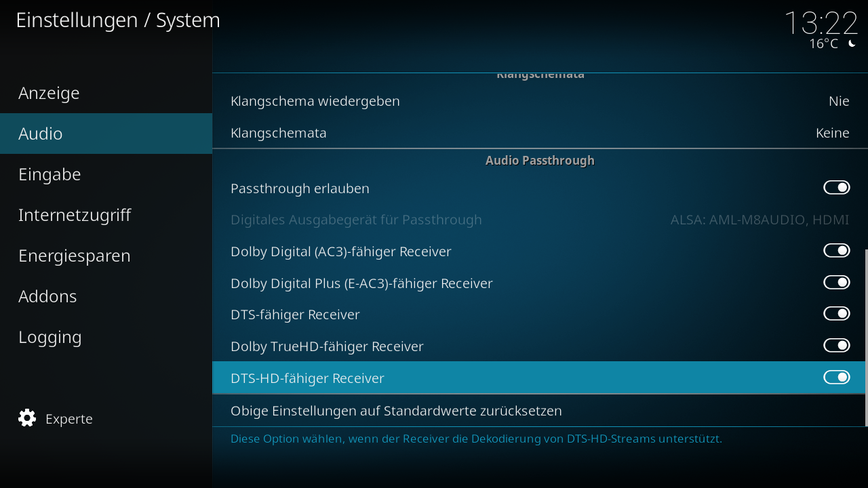This screenshot has width=868, height=488.
Task: Open Addons settings category
Action: point(106,296)
